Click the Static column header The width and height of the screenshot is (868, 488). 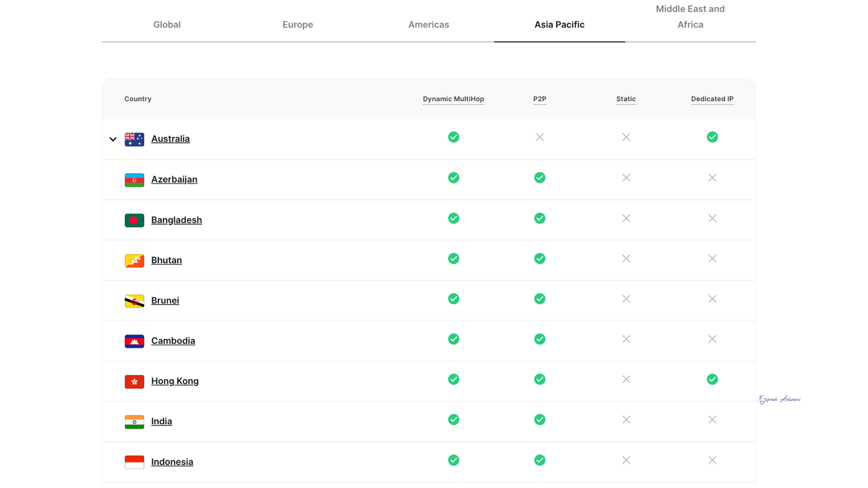[x=626, y=99]
